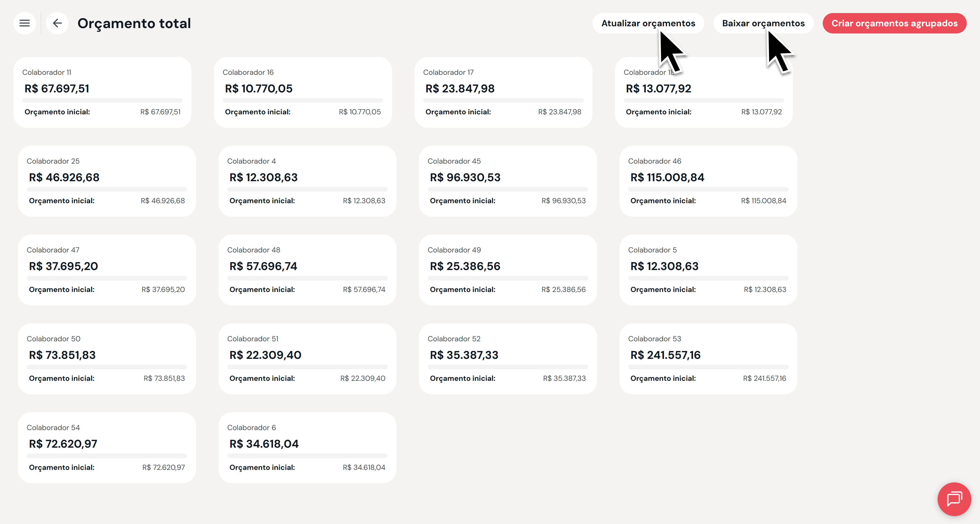
Task: Open Colaborador 45 card
Action: click(507, 181)
